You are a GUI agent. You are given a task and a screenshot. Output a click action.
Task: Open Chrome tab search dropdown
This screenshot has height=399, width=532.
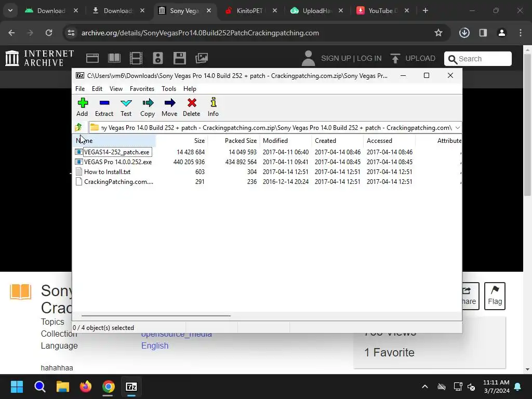tap(10, 10)
